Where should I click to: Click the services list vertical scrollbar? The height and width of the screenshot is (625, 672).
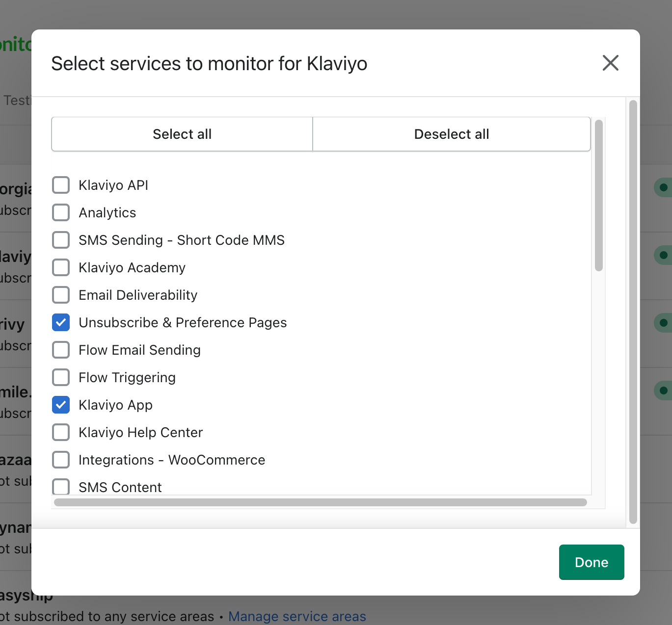tap(598, 195)
